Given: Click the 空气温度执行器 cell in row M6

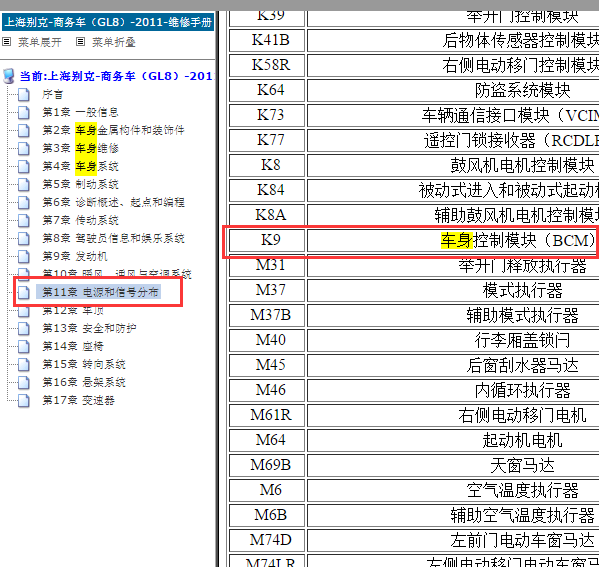Looking at the screenshot, I should [x=453, y=490].
